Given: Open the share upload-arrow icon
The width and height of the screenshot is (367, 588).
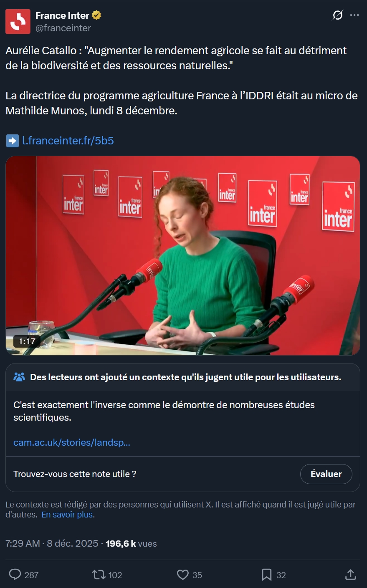Looking at the screenshot, I should [x=351, y=575].
